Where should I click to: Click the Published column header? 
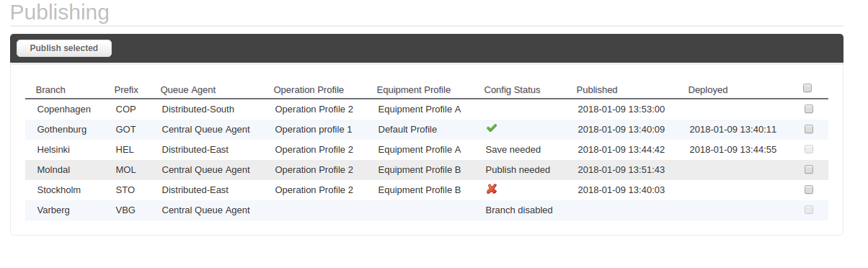click(597, 90)
